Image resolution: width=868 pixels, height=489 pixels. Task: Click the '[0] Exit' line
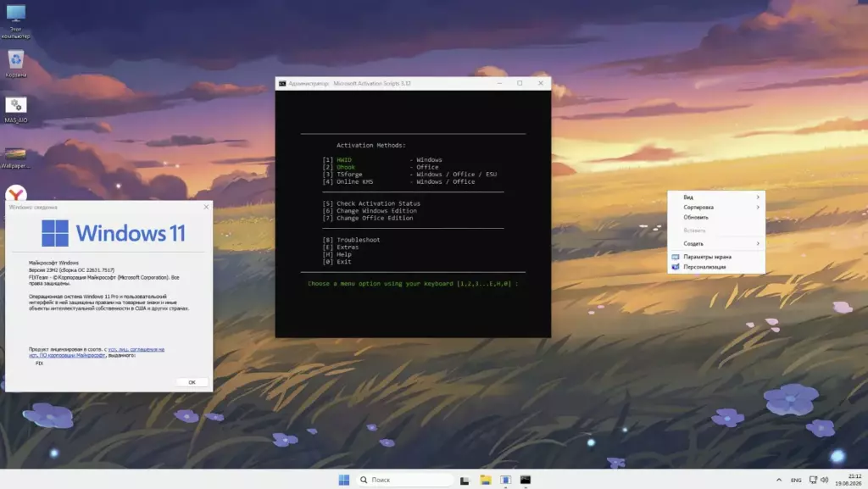(337, 262)
